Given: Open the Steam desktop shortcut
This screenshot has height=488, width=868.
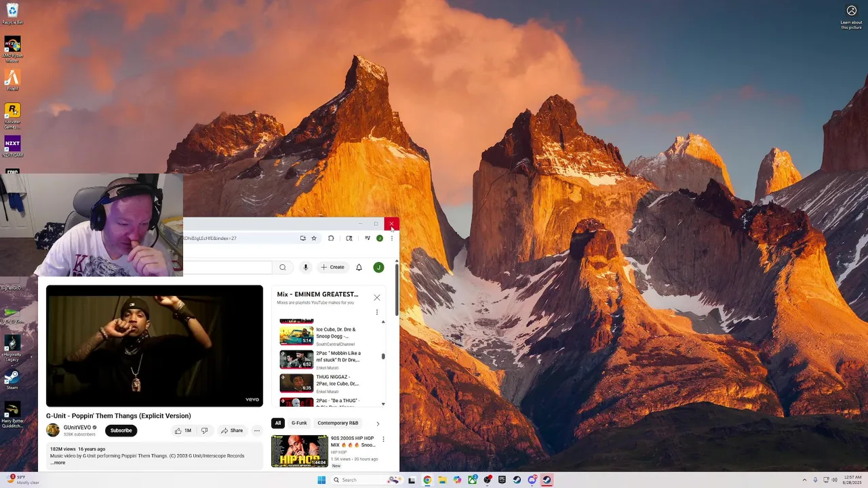Looking at the screenshot, I should tap(12, 380).
